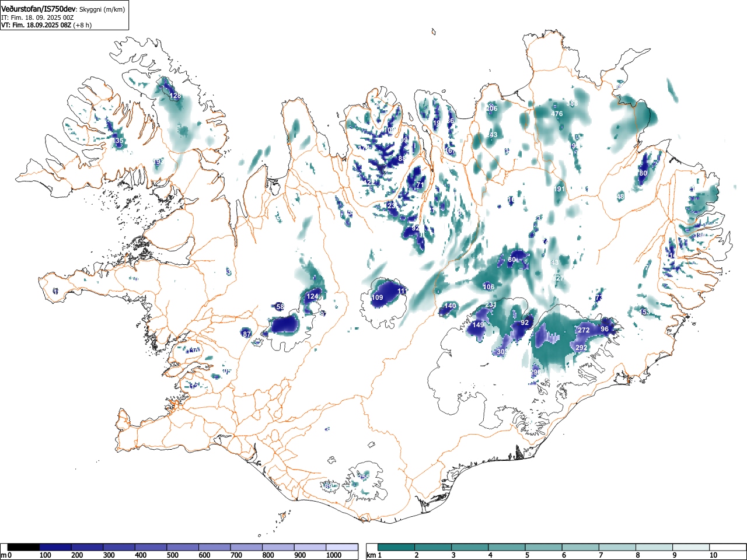747x560 pixels.
Task: Click the visibility value 149 on Vatnajökull
Action: coord(479,325)
